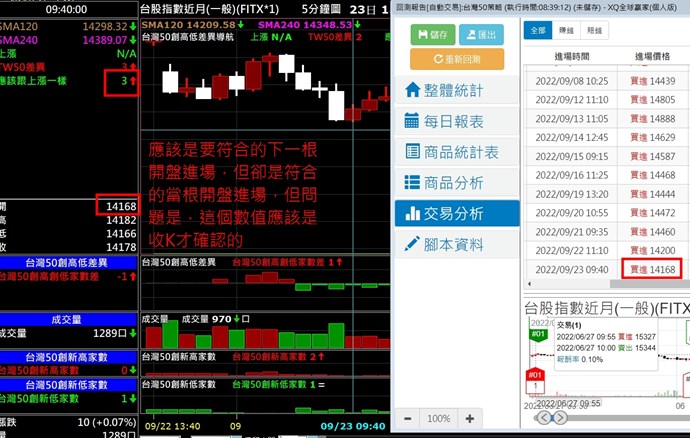Click the 漲跌 10 (+0.07%) change value
690x438 pixels.
[x=106, y=422]
